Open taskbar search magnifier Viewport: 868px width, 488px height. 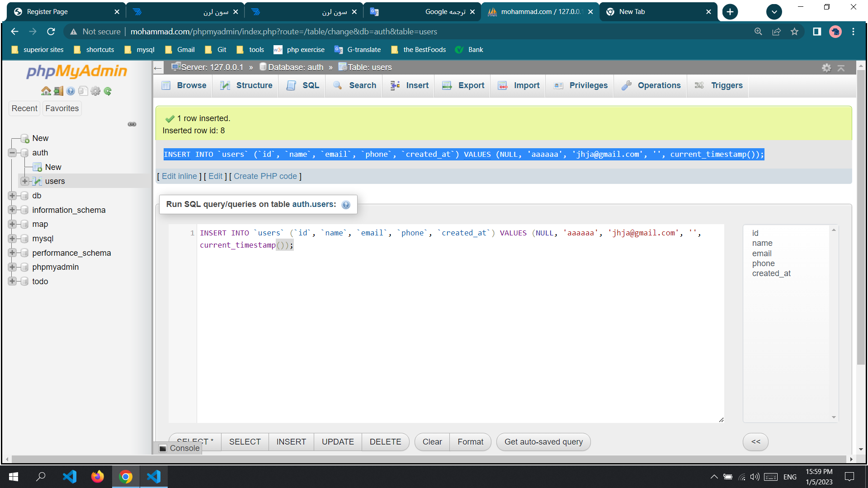[x=41, y=477]
